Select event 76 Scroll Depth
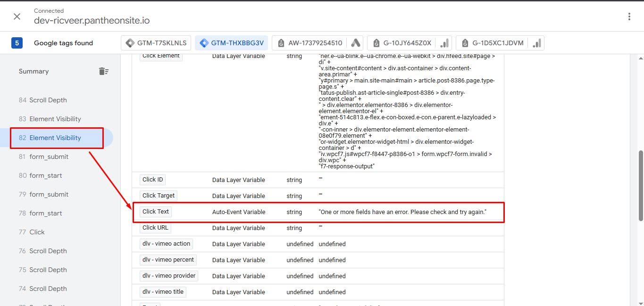 point(43,251)
